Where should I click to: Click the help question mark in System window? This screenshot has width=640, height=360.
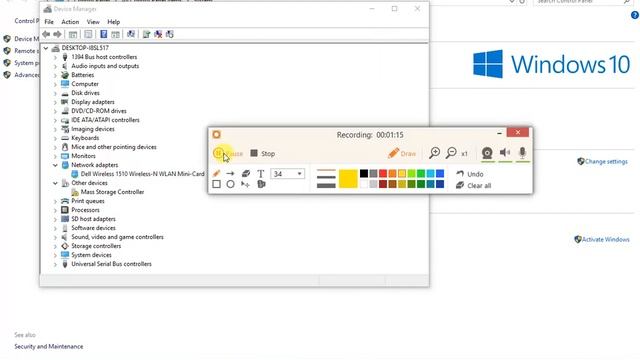[635, 15]
